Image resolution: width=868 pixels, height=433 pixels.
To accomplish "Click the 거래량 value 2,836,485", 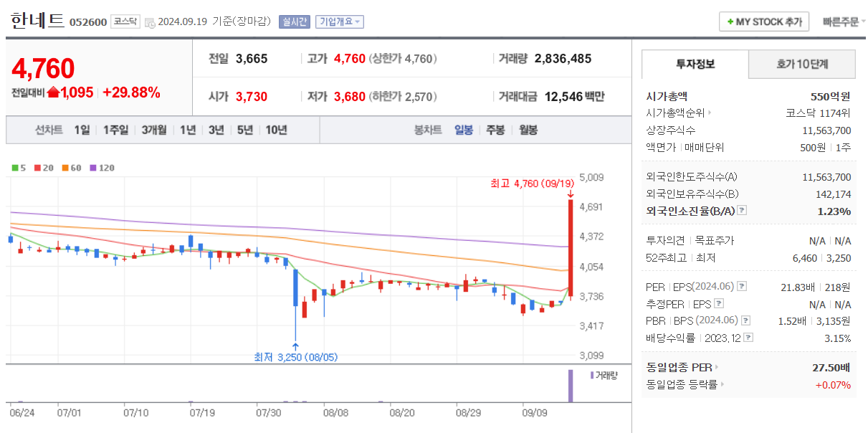I will (x=563, y=59).
